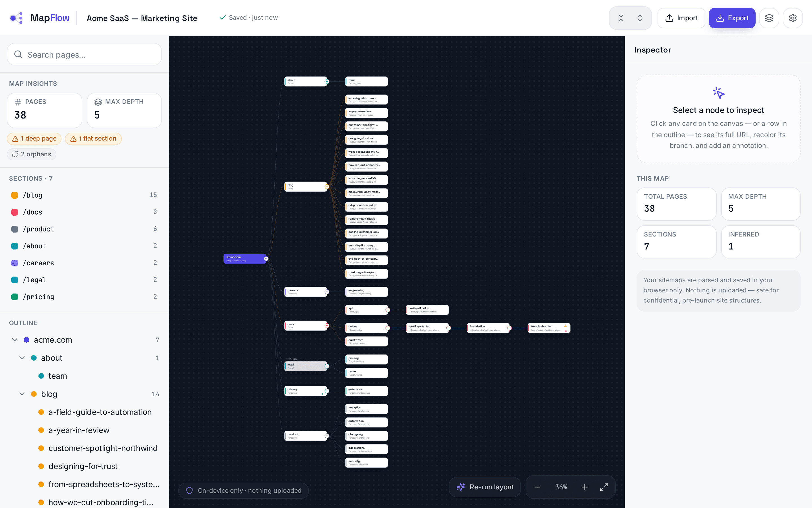This screenshot has width=812, height=508.
Task: Click the saved checkmark status icon
Action: [222, 17]
